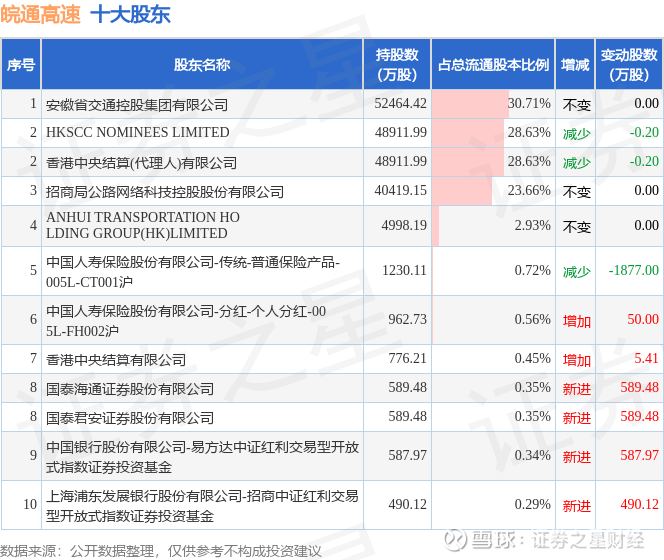Click 减少 status in HKSCC NOMINEES row
664x560 pixels.
[576, 133]
